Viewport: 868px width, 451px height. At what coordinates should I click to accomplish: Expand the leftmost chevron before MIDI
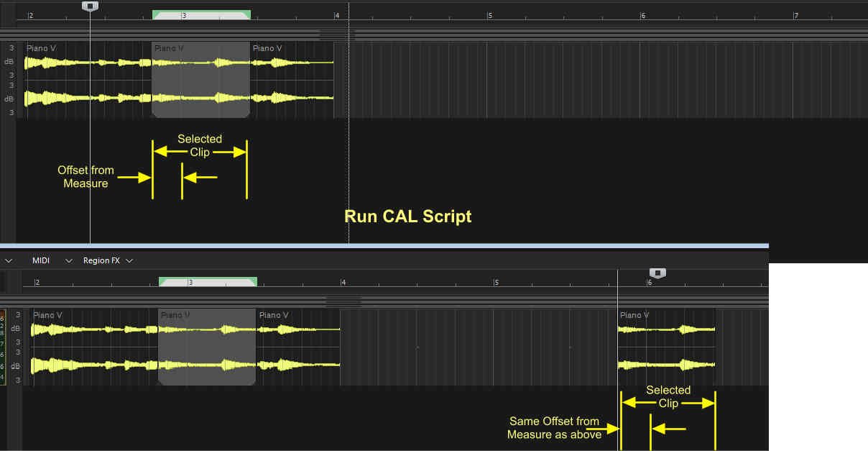coord(9,260)
